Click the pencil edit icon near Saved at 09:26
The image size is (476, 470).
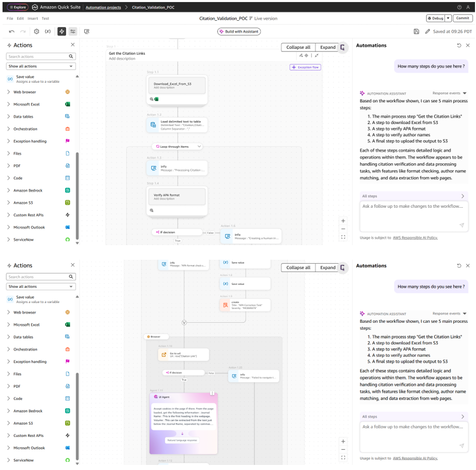pos(428,31)
